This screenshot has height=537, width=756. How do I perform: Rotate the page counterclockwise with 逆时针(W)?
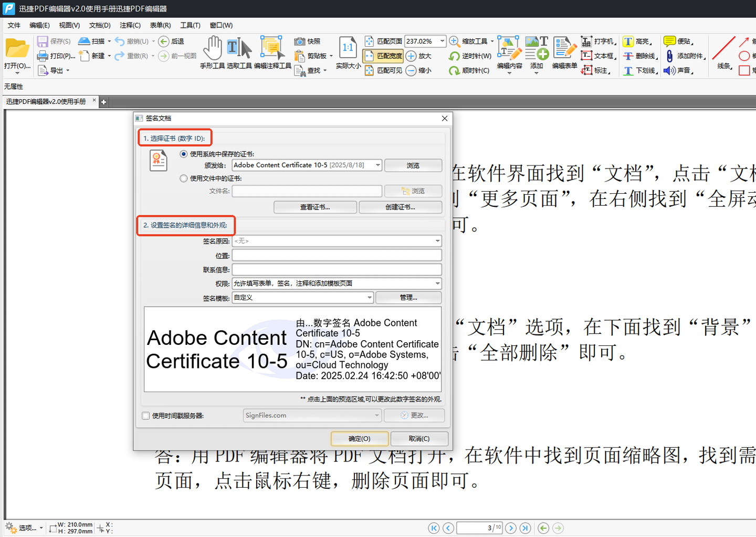coord(470,56)
